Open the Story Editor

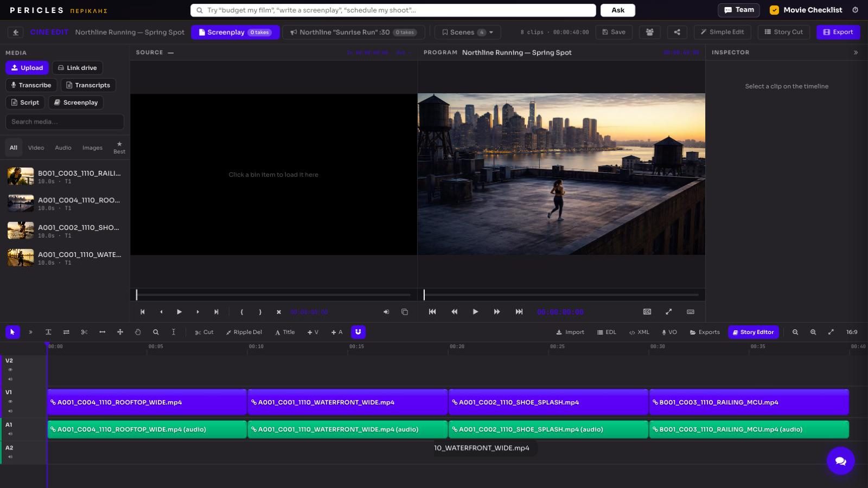(753, 332)
